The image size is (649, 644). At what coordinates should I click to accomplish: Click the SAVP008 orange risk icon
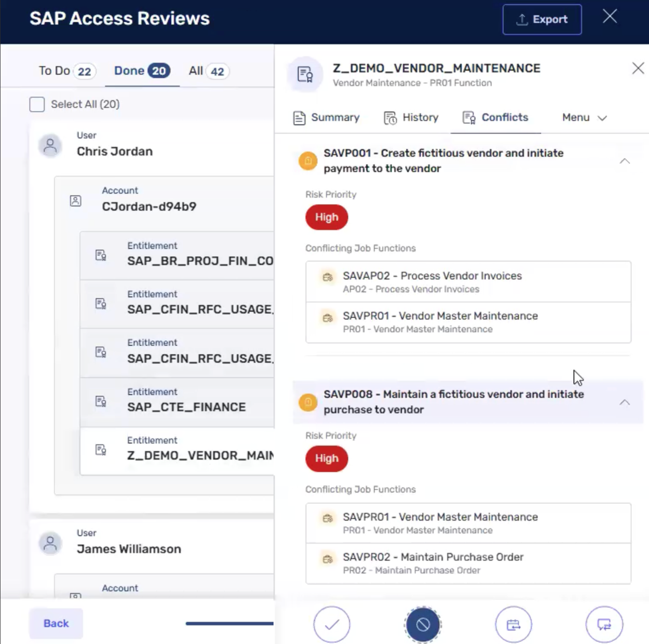[x=308, y=402]
